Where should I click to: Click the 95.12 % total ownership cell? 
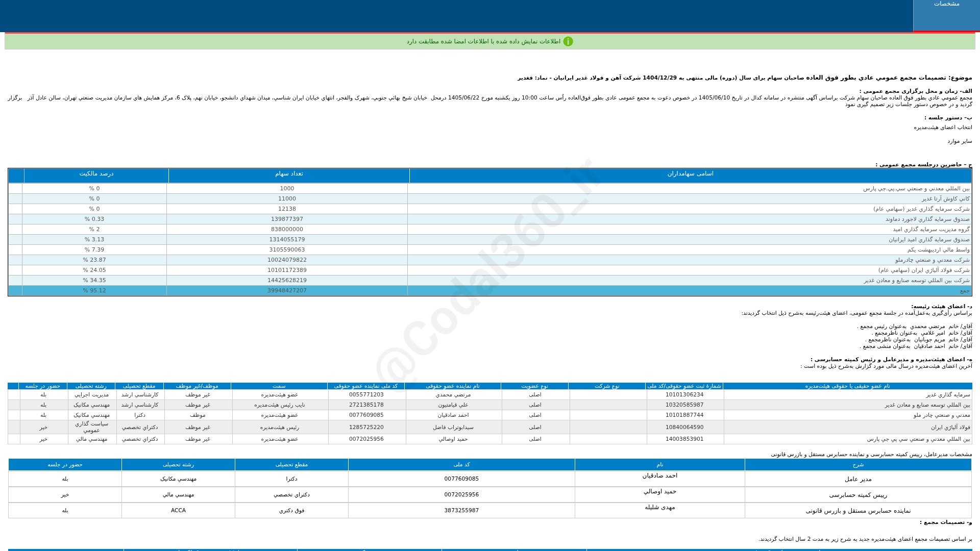(94, 290)
